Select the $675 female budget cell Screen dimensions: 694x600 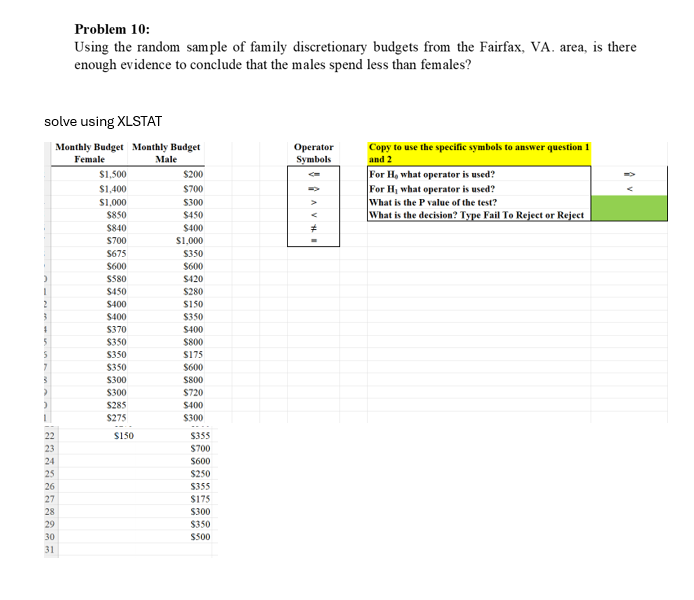click(x=89, y=254)
